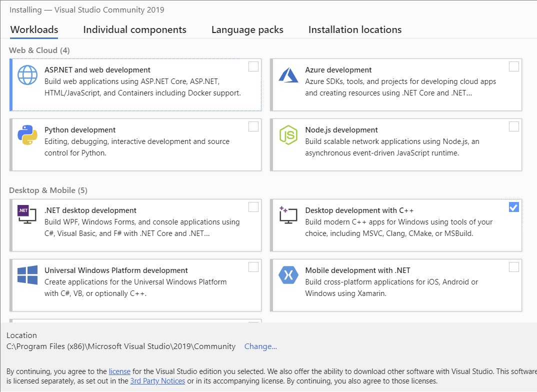Go to the Installation locations tab

[354, 30]
